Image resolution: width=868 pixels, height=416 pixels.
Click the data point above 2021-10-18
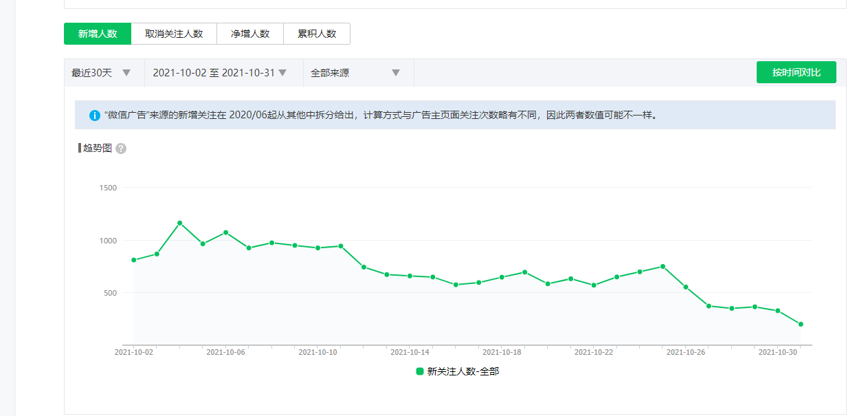[502, 277]
